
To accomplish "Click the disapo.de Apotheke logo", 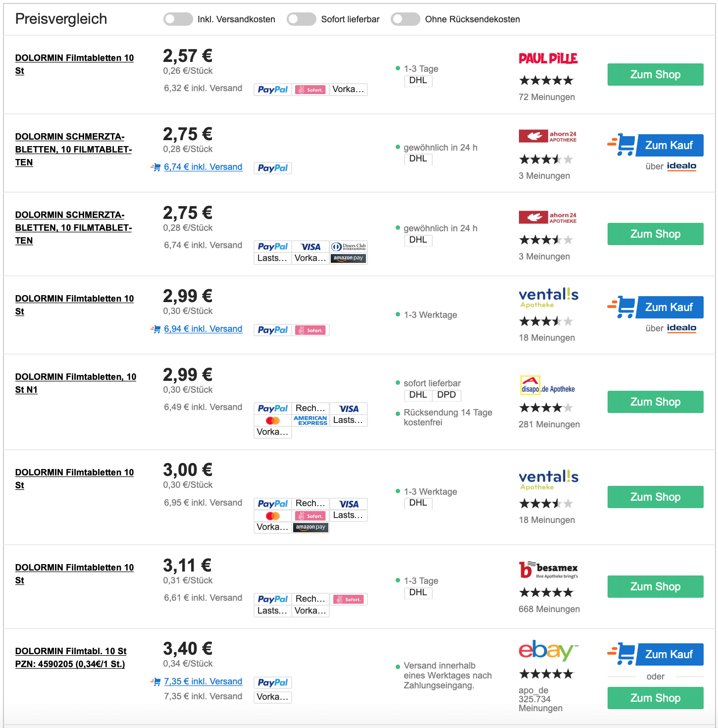I will tap(548, 385).
